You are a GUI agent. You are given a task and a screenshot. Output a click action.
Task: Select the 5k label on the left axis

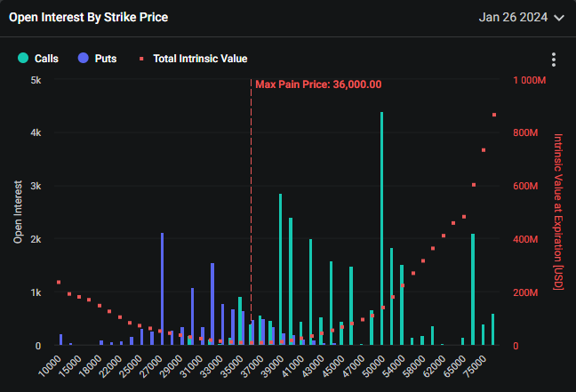click(x=35, y=80)
